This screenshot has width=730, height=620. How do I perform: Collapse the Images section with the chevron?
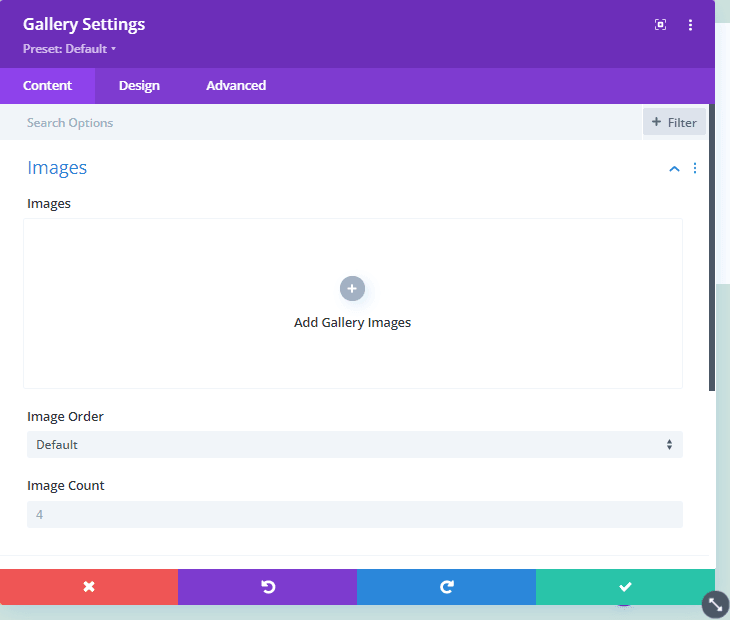pyautogui.click(x=674, y=169)
